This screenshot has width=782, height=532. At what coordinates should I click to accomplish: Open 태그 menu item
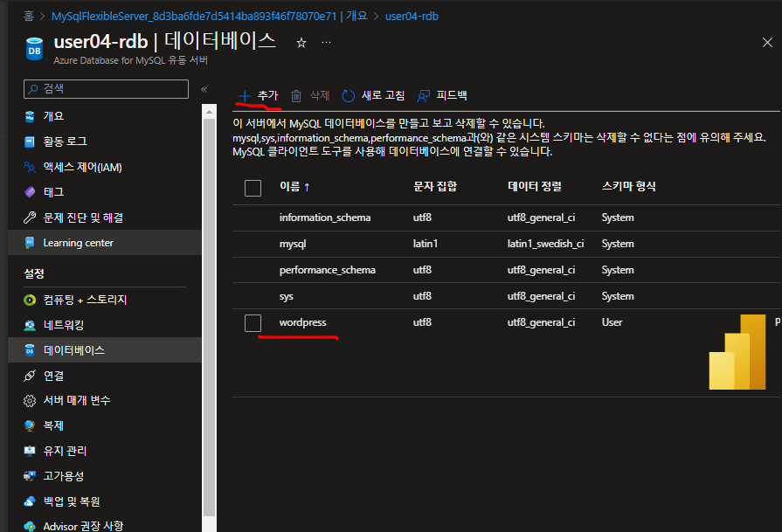click(x=53, y=192)
